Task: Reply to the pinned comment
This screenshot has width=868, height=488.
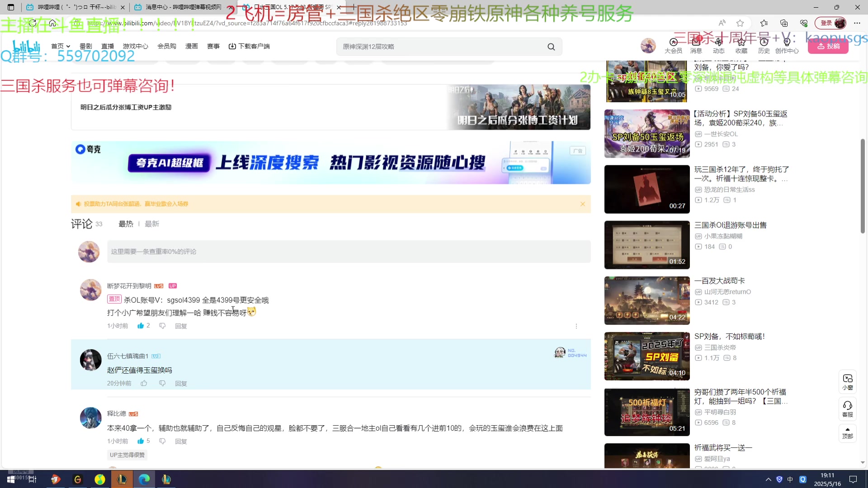Action: tap(181, 326)
